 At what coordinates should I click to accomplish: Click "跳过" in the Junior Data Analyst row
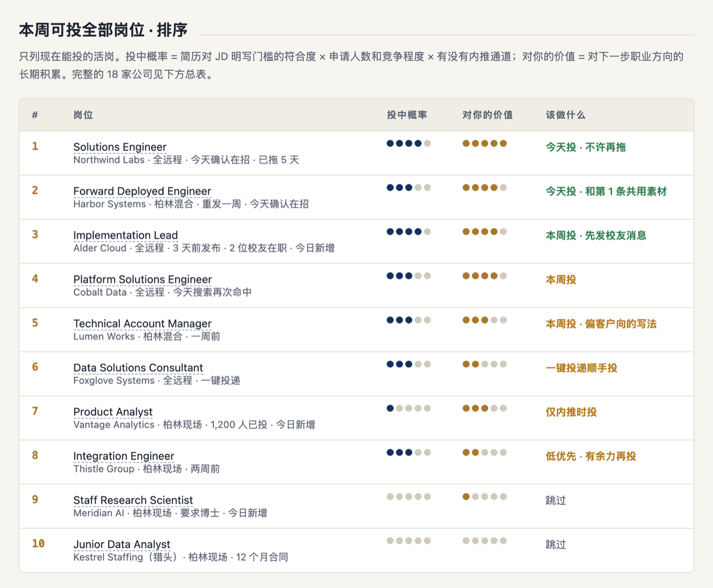point(556,545)
